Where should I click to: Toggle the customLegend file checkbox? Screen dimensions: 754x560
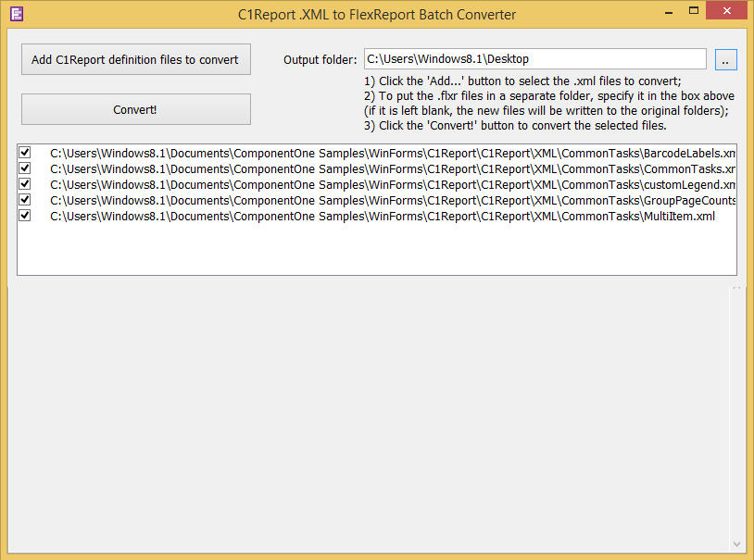click(25, 184)
